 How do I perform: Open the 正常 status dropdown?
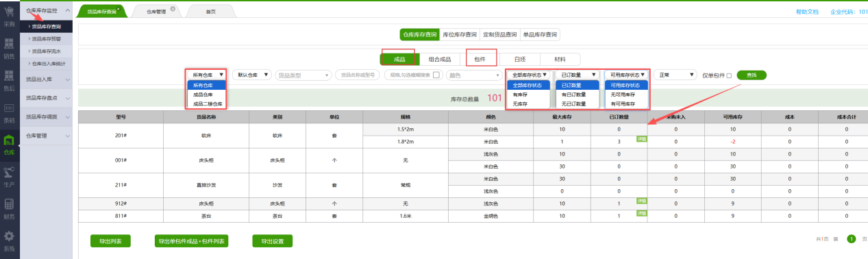675,75
